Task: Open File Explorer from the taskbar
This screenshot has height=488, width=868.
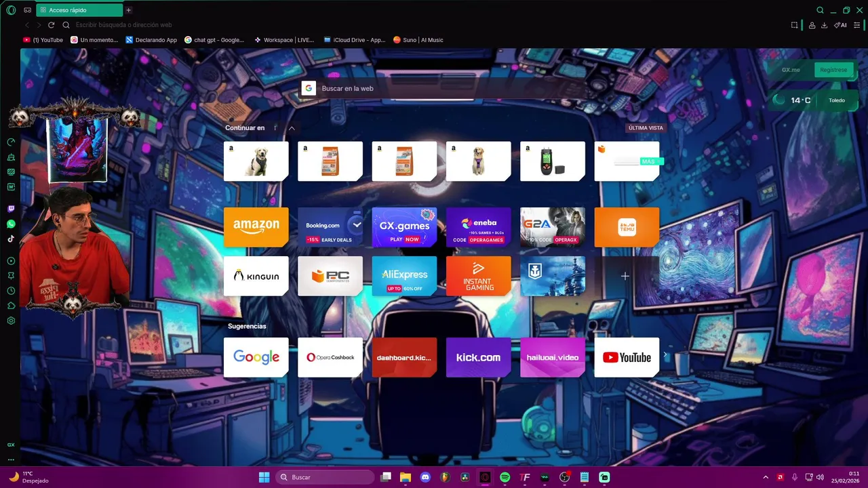Action: point(406,477)
